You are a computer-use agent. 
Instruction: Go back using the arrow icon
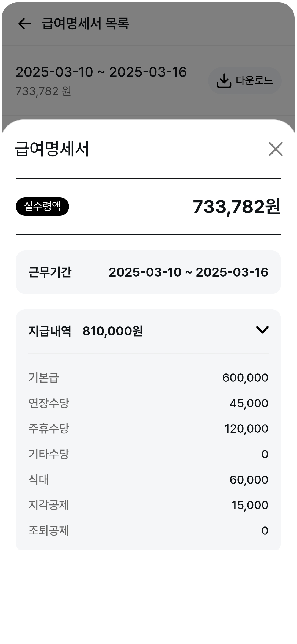24,24
